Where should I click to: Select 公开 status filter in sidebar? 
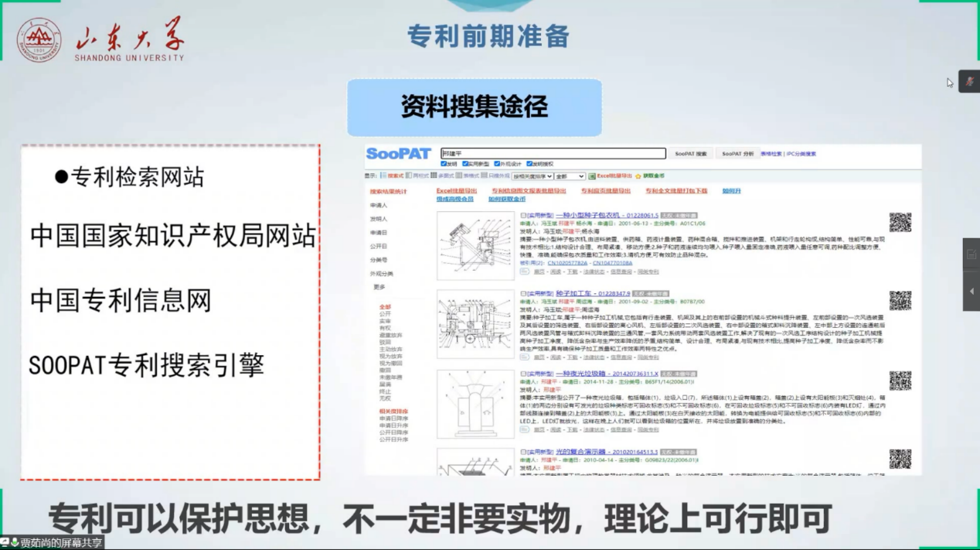pos(385,314)
